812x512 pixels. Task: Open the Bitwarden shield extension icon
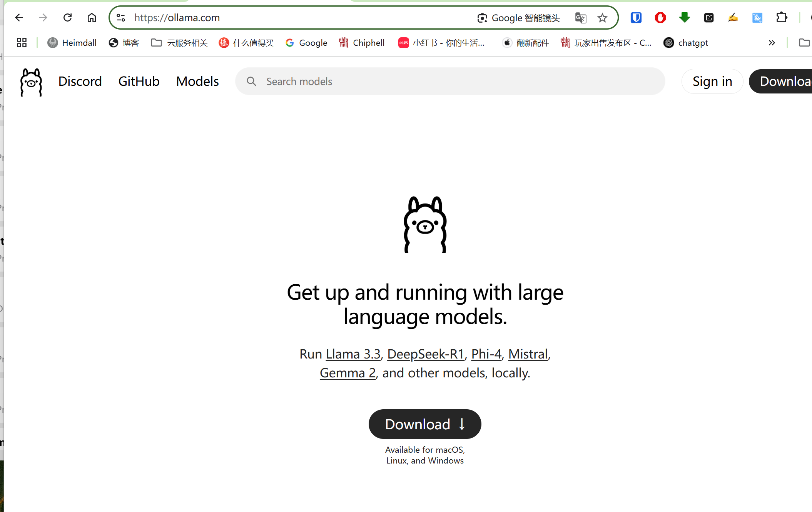pyautogui.click(x=636, y=18)
